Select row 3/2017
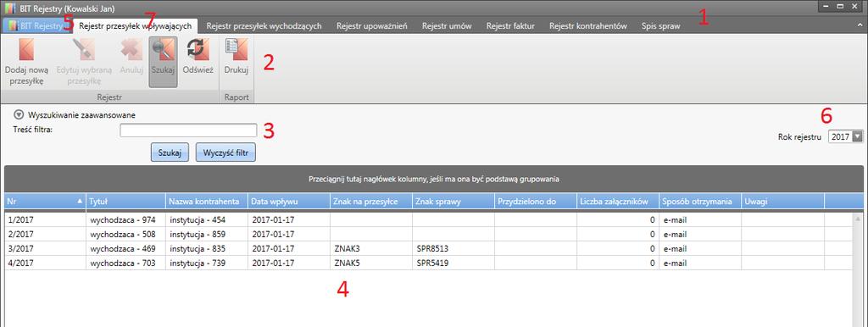The image size is (868, 327). point(427,248)
